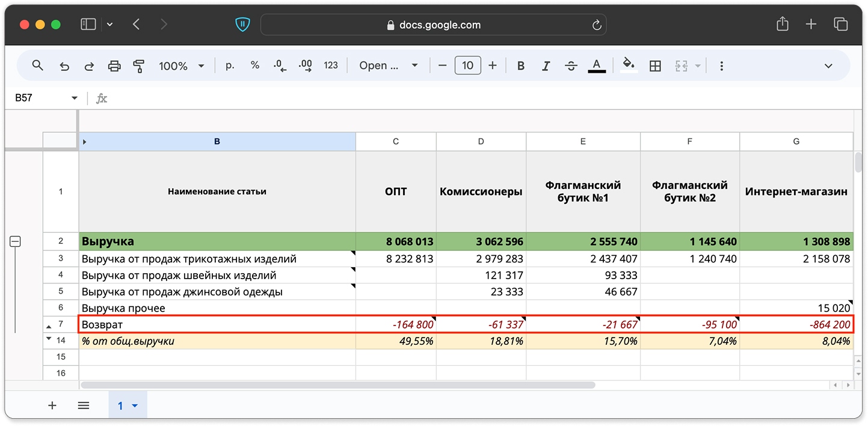The image size is (868, 426).
Task: Increase font size with plus button
Action: (x=493, y=66)
